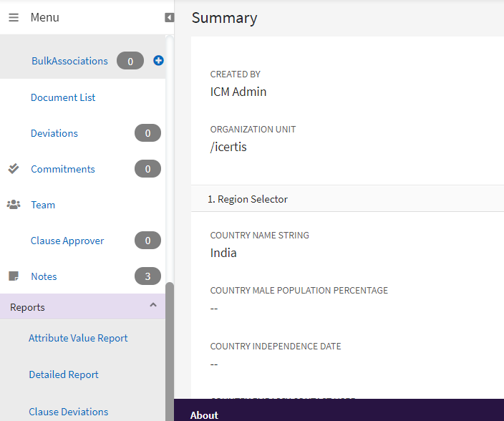Click the Notes count badge showing 3
504x421 pixels.
pyautogui.click(x=147, y=276)
